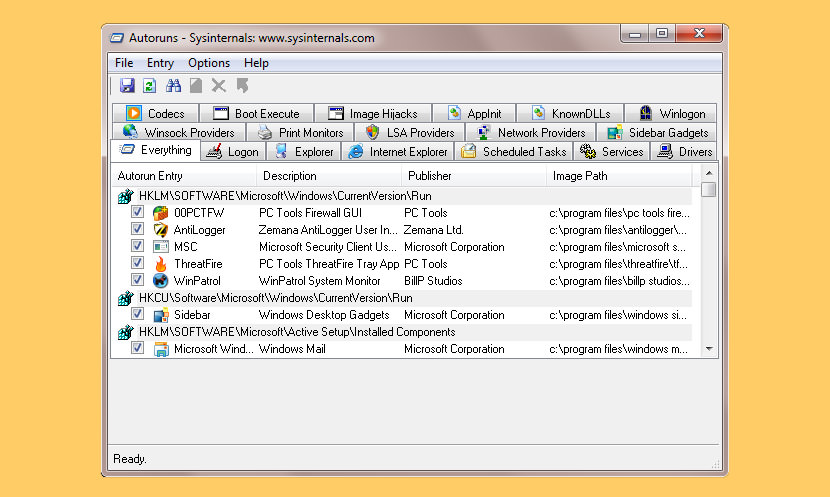
Task: Open the AppInit tab
Action: tap(474, 113)
